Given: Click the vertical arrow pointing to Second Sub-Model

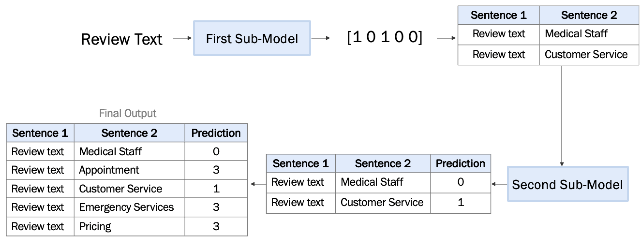Looking at the screenshot, I should click(x=562, y=115).
